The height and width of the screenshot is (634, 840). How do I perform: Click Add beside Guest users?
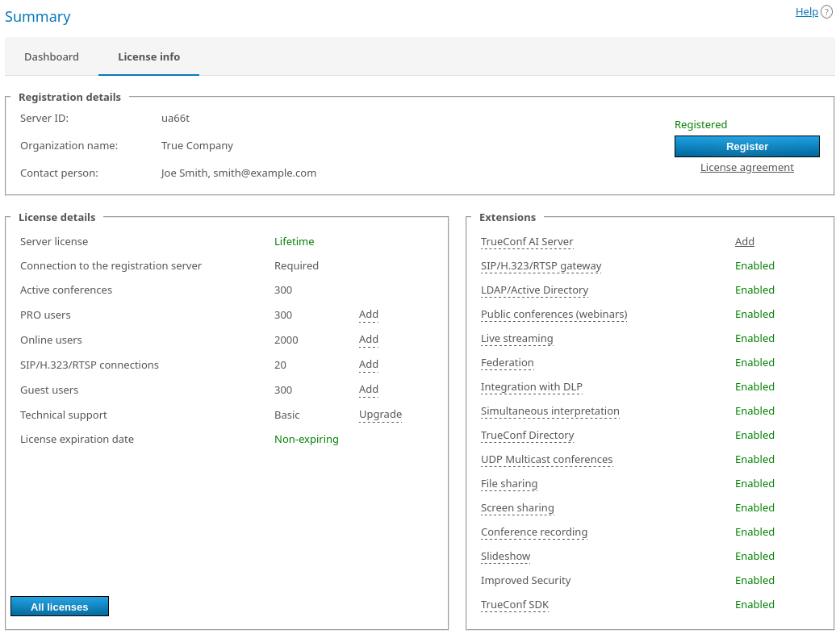[368, 390]
